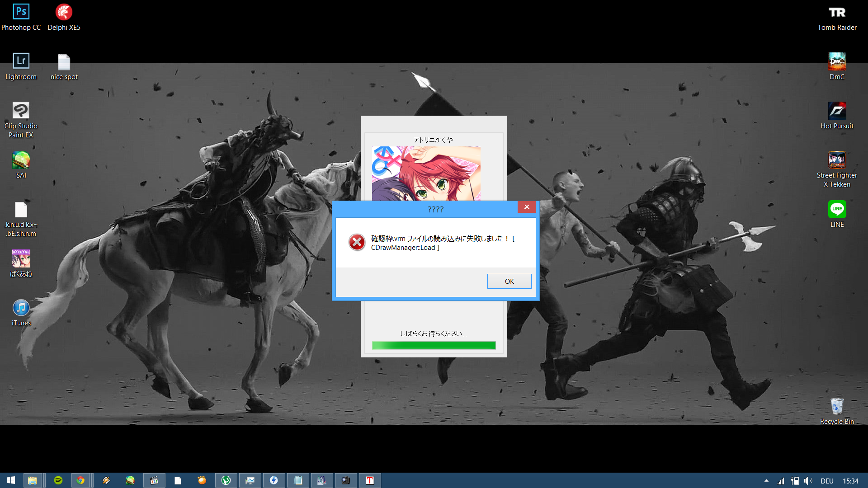Image resolution: width=868 pixels, height=488 pixels.
Task: Click the Spotify taskbar icon
Action: (58, 480)
